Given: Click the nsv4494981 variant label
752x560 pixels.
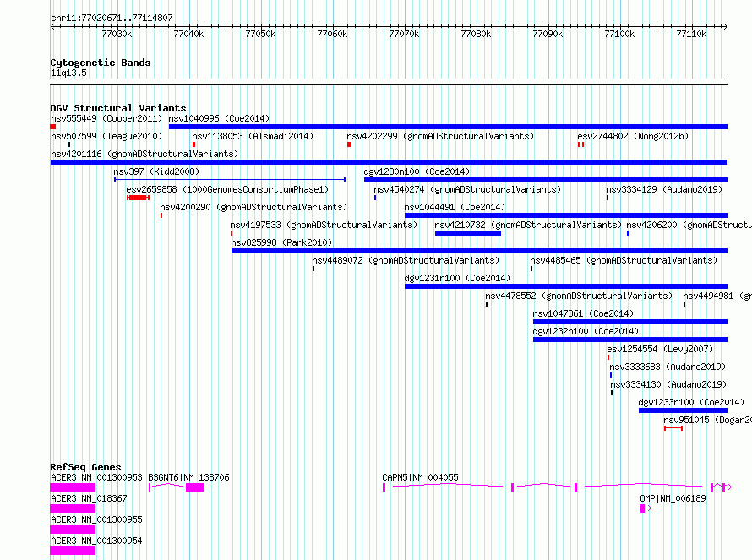Looking at the screenshot, I should [x=717, y=296].
